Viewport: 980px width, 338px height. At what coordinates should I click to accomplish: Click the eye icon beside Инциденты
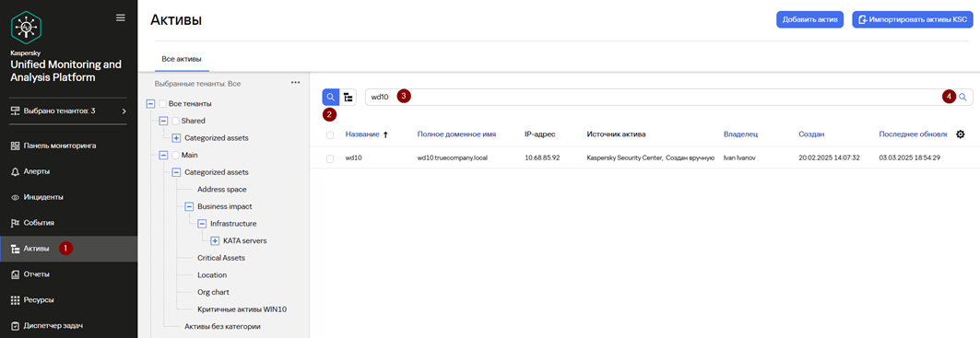coord(16,197)
